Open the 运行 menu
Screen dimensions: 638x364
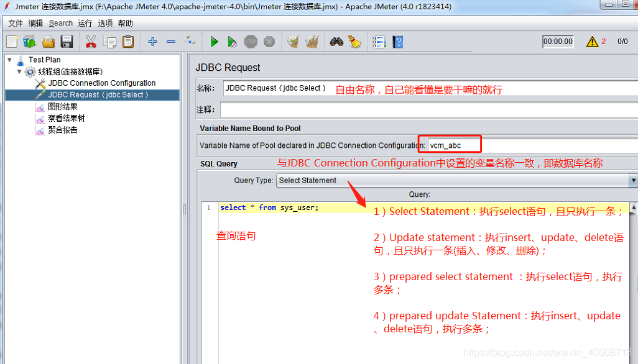(x=85, y=23)
